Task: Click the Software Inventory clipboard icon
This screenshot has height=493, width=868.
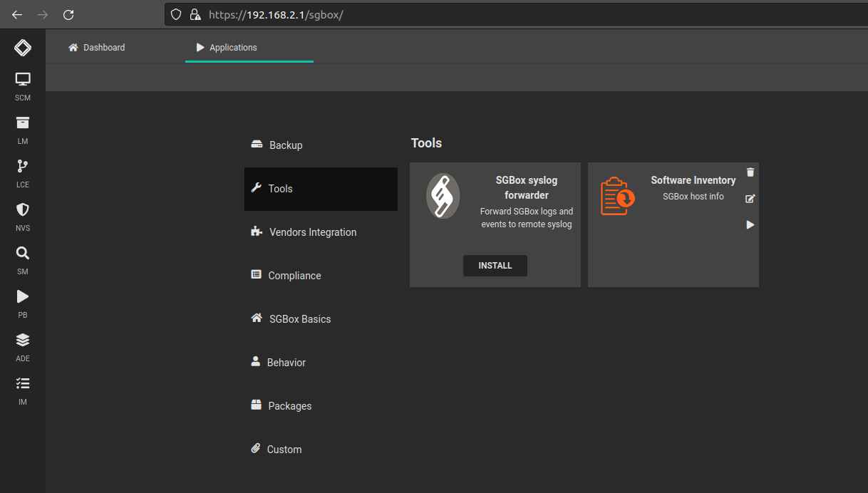Action: pyautogui.click(x=618, y=197)
